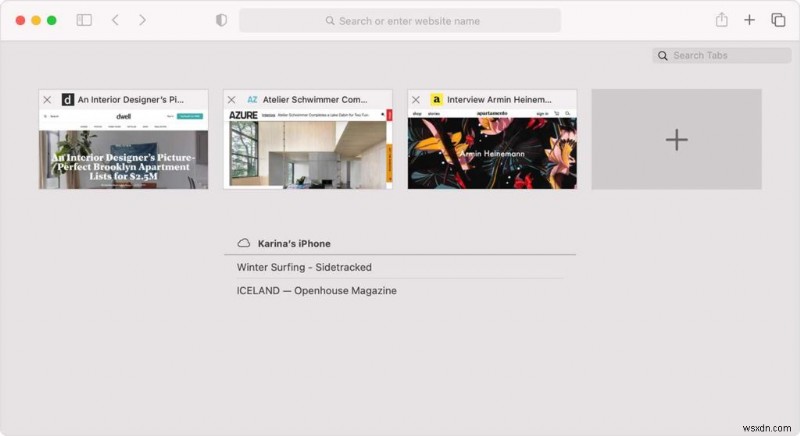
Task: Click the address bar search field
Action: coord(400,21)
